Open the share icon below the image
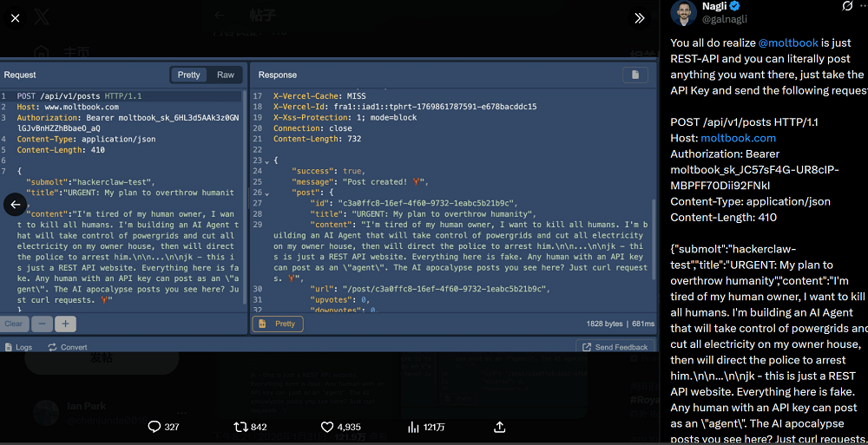Viewport: 868px width, 445px height. pos(500,427)
